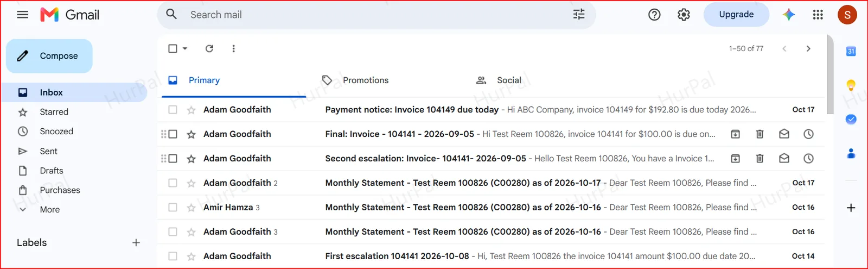Viewport: 868px width, 269px height.
Task: Delete the Final: Invoice - 104141 email
Action: point(759,134)
